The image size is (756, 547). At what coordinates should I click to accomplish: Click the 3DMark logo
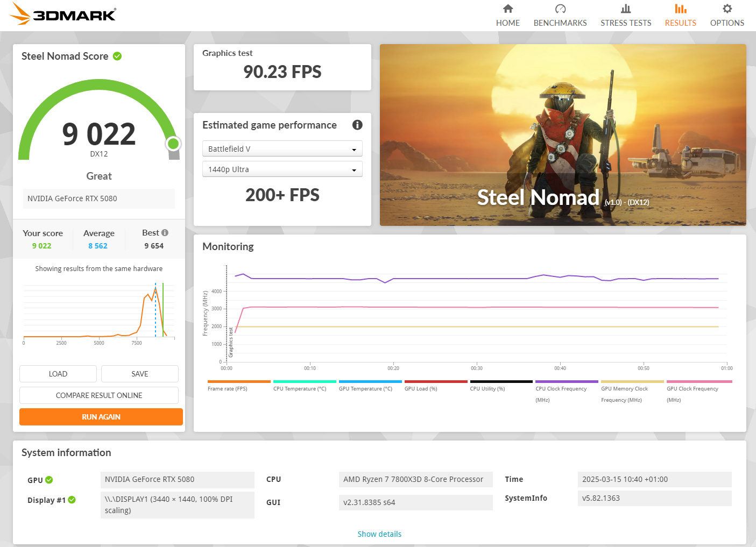63,14
